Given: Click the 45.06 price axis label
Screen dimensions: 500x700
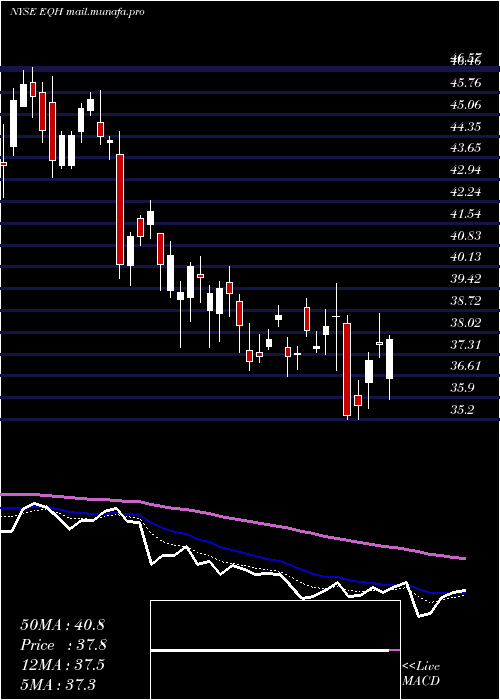Looking at the screenshot, I should (x=466, y=105).
